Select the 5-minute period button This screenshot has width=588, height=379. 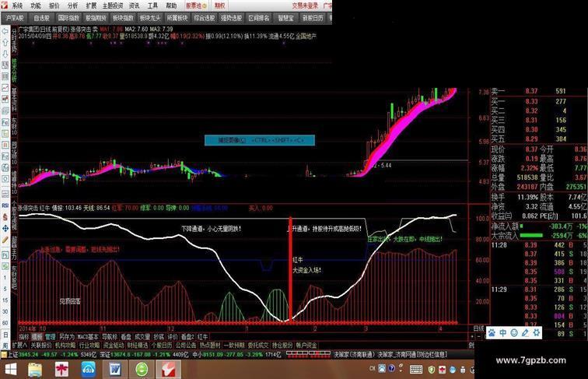5,289
